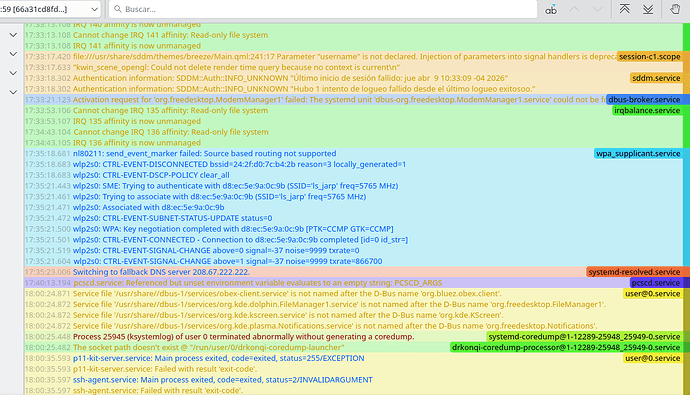Go to top of the log

point(624,9)
